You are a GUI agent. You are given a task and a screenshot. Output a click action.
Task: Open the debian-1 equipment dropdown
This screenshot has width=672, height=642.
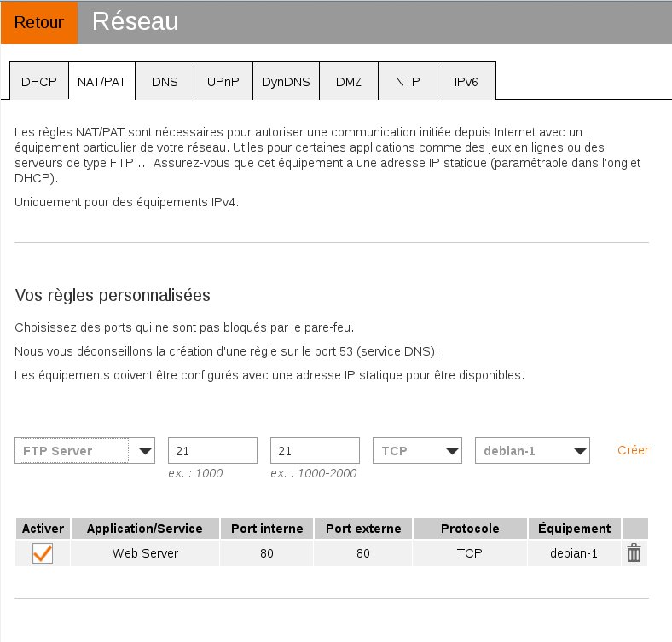(532, 450)
